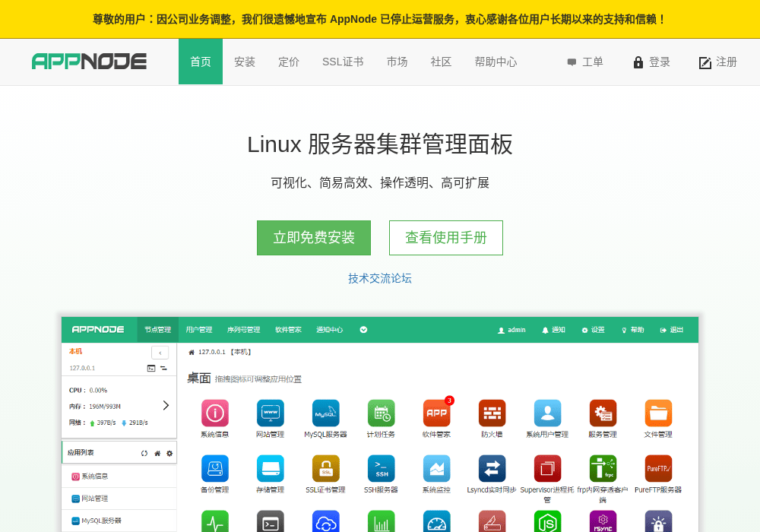Click the 注册 register link
Image resolution: width=760 pixels, height=532 pixels.
click(x=718, y=62)
